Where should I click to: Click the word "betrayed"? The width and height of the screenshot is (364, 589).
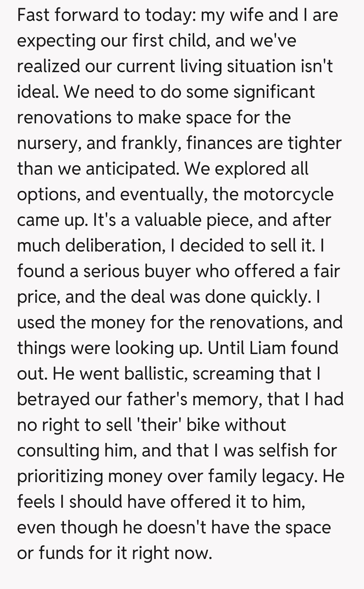click(x=53, y=400)
